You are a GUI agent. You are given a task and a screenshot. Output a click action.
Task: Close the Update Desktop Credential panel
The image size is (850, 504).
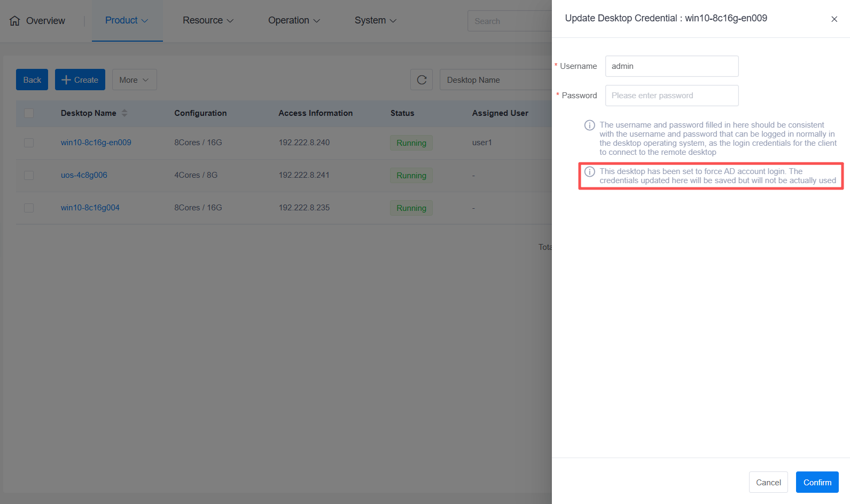point(833,19)
